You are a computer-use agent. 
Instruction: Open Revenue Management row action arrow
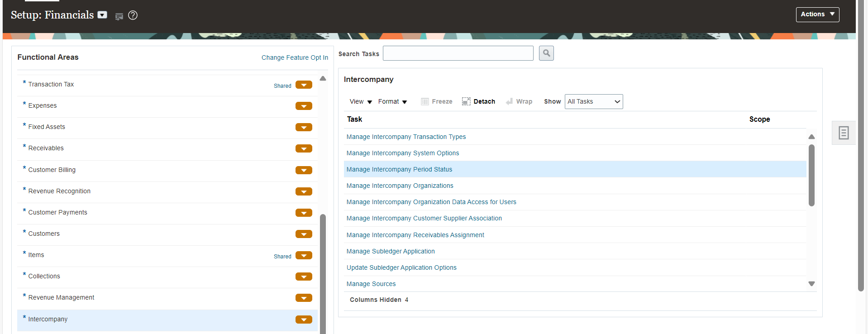click(x=304, y=298)
